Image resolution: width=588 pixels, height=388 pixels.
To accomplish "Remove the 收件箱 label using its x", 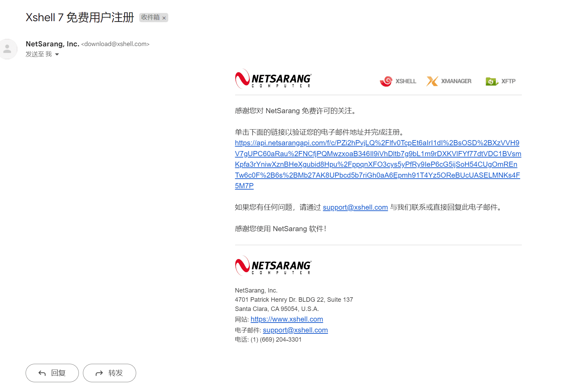I will [x=164, y=17].
